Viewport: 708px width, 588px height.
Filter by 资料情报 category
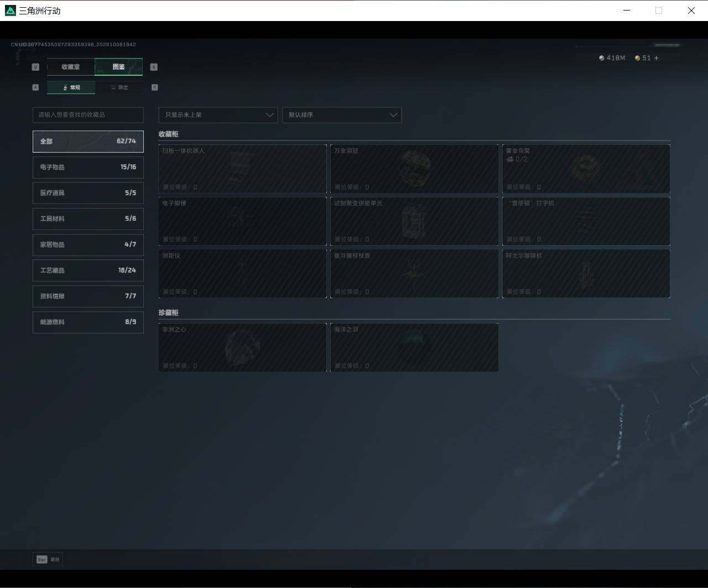click(x=88, y=296)
